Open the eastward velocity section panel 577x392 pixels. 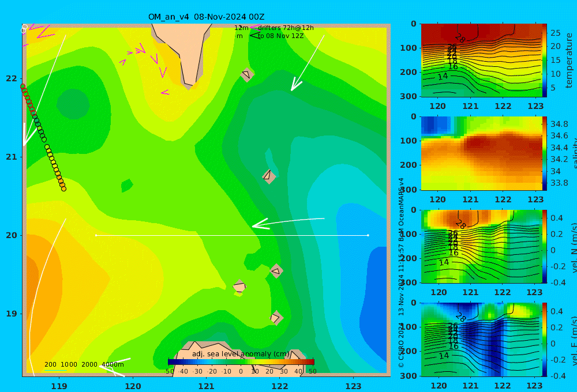tap(481, 340)
